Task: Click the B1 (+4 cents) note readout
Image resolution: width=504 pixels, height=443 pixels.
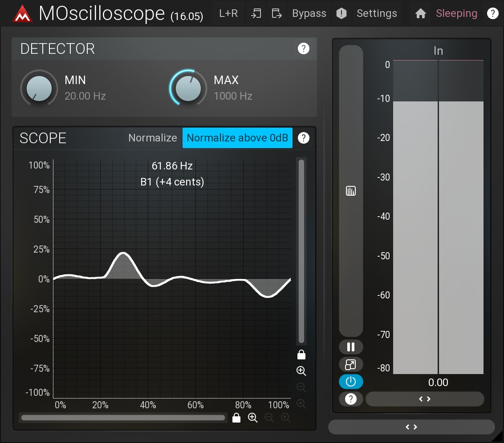Action: click(x=172, y=182)
